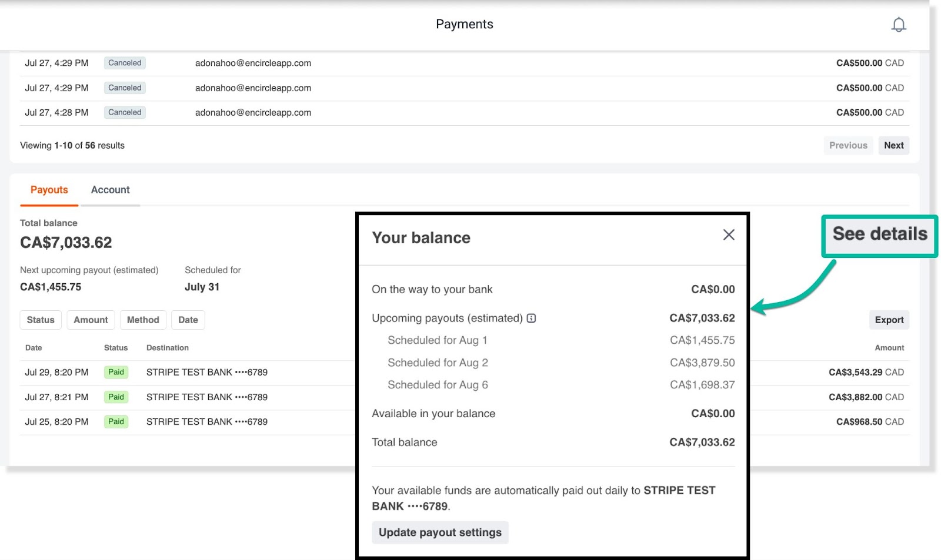
Task: Click Canceled badge on first 4:29 PM payment
Action: pos(125,63)
